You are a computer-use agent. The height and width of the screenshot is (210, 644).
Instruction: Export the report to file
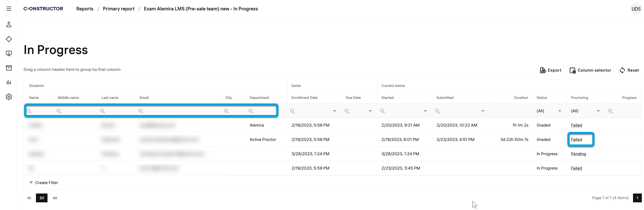click(551, 70)
